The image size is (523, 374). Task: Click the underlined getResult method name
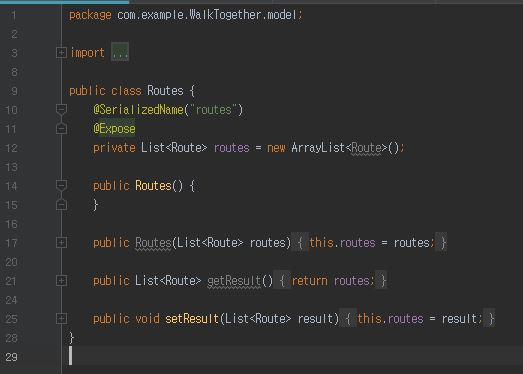[234, 281]
